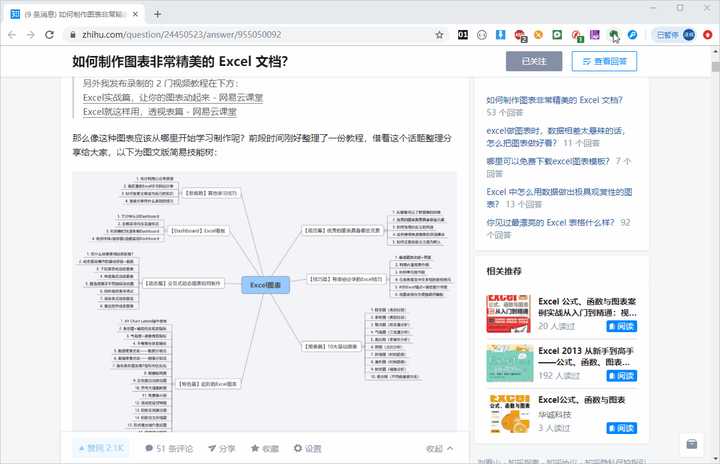Click the central Excel图表 mind map node

(265, 285)
